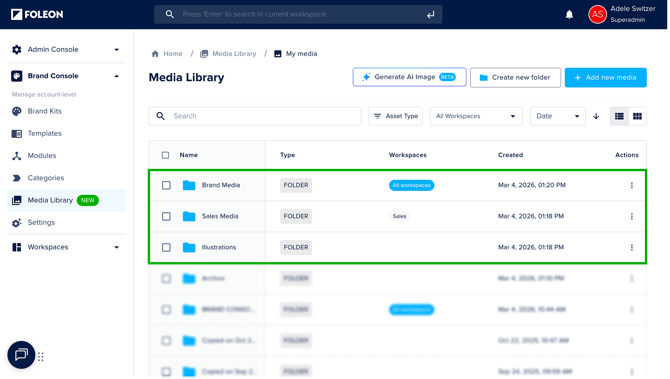This screenshot has width=670, height=379.
Task: Expand the Workspaces section
Action: click(x=117, y=247)
